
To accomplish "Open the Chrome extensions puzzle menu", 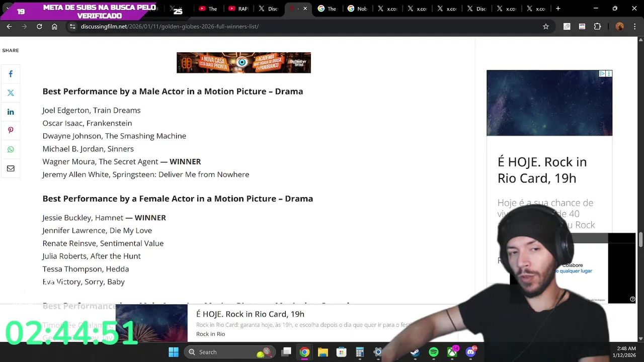I will click(597, 26).
